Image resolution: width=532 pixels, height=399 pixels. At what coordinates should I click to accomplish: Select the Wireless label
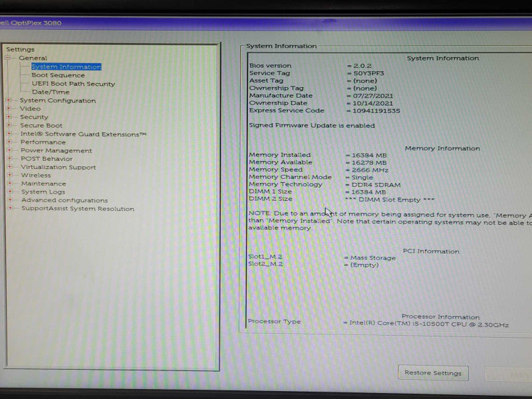[36, 175]
